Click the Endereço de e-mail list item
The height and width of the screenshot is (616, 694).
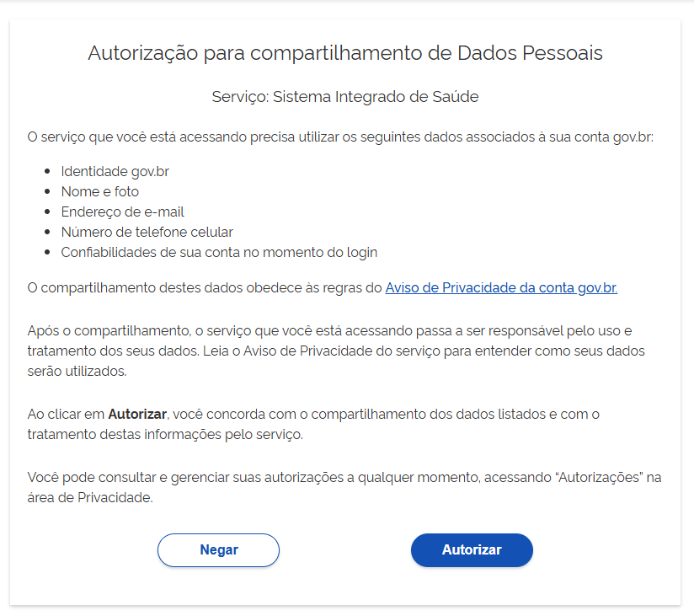122,212
